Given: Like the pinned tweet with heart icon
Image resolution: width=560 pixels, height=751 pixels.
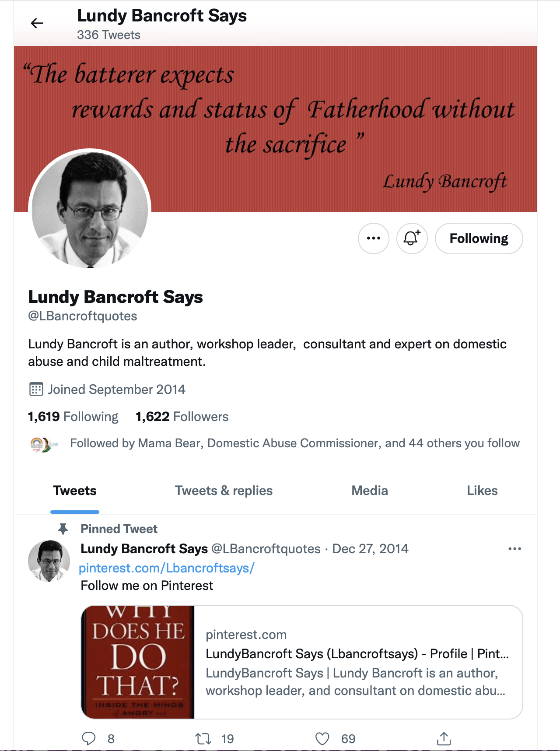Looking at the screenshot, I should (x=322, y=739).
